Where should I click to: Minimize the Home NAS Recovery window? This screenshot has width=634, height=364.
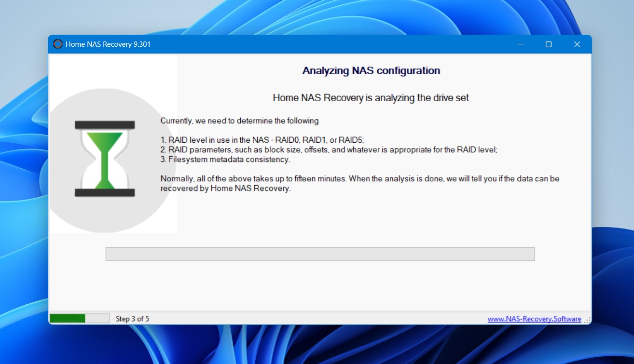click(x=520, y=44)
